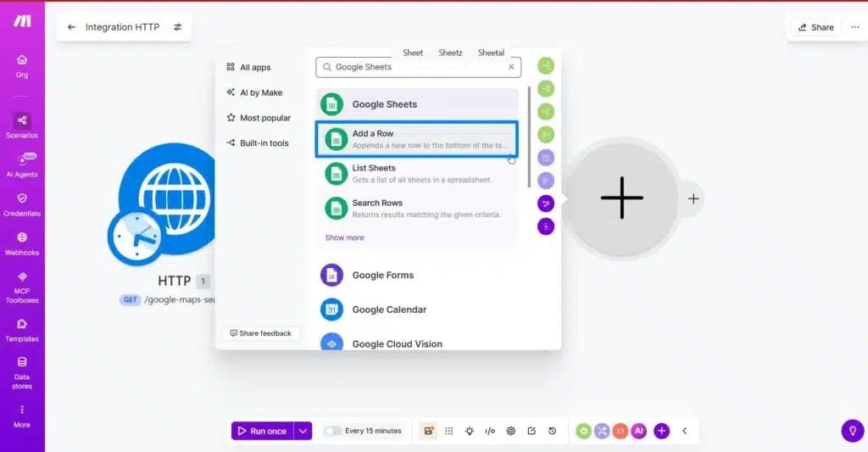Image resolution: width=868 pixels, height=452 pixels.
Task: Clear the Google Sheets search text
Action: pos(511,67)
